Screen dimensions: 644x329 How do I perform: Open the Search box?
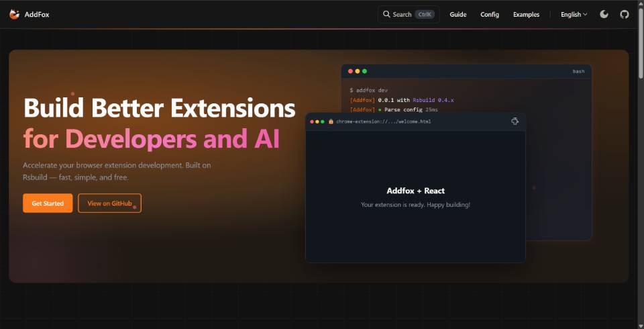click(x=409, y=14)
